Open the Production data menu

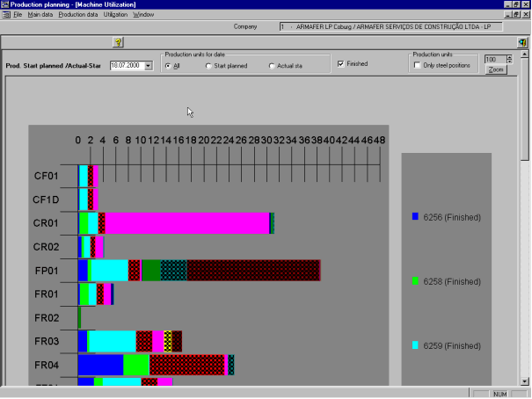click(x=78, y=15)
